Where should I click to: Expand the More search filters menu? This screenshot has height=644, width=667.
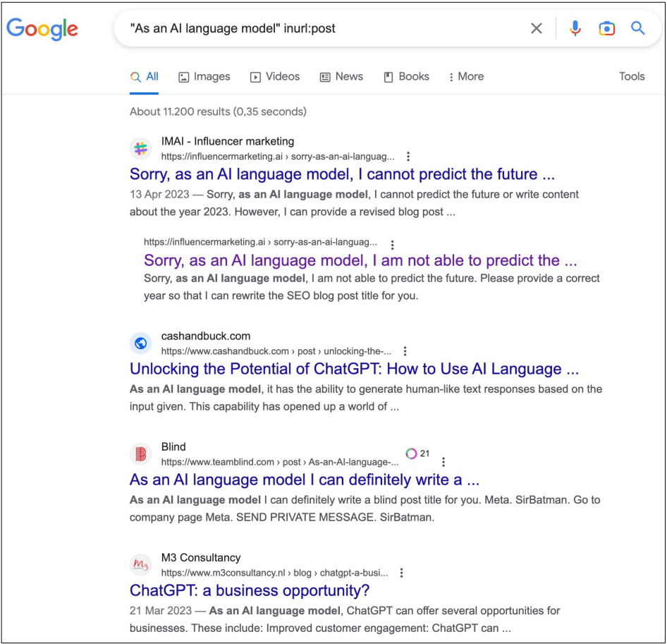click(x=466, y=77)
